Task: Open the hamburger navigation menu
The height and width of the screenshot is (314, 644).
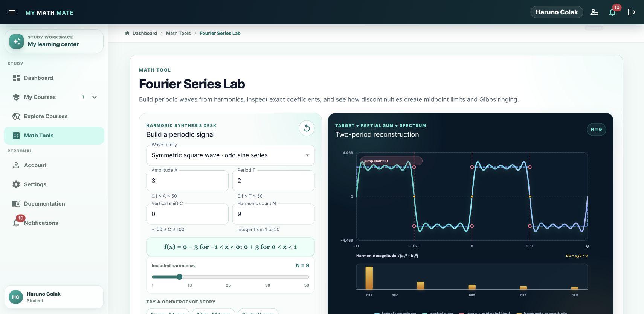Action: coord(12,12)
